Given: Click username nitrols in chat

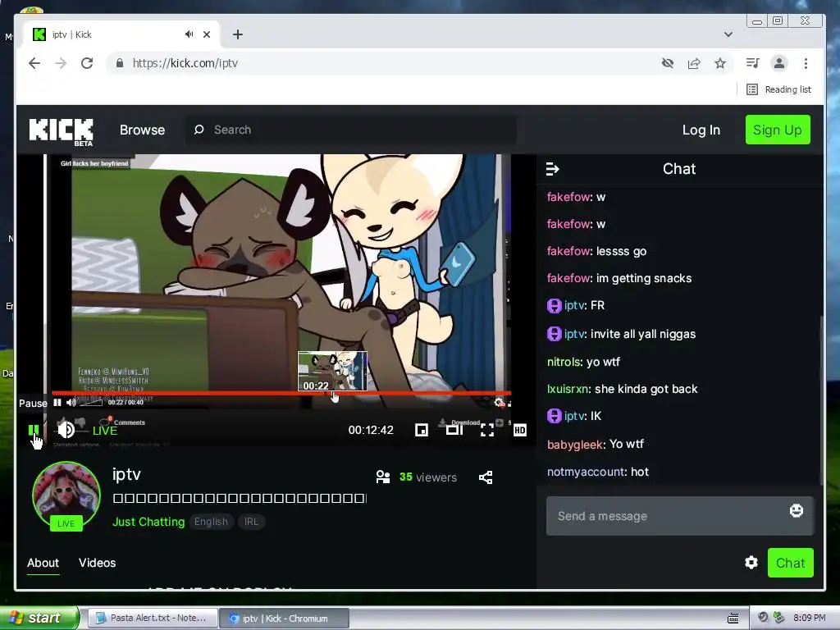Looking at the screenshot, I should [x=564, y=362].
